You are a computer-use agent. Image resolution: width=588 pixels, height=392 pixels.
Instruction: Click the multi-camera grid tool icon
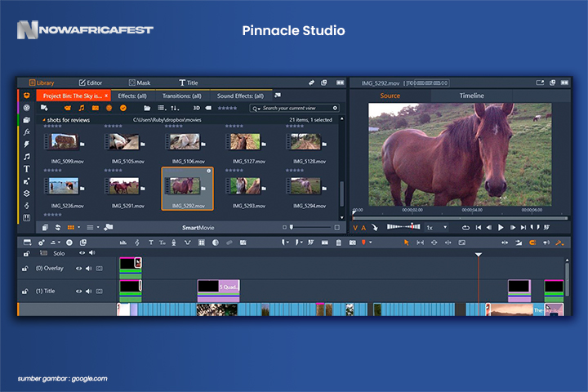[x=202, y=243]
